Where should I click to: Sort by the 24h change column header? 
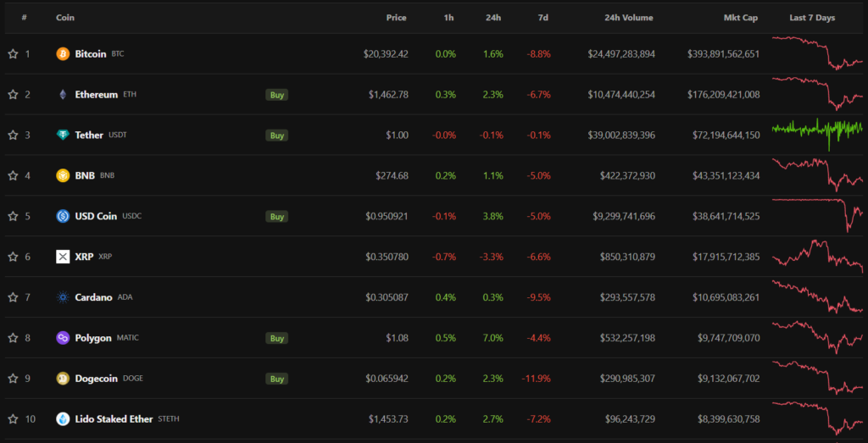pyautogui.click(x=493, y=18)
